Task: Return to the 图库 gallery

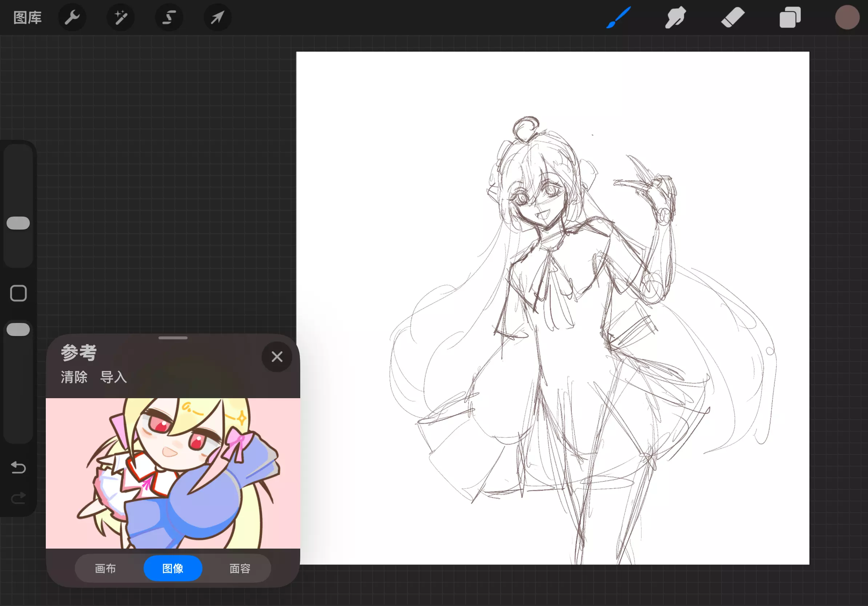Action: tap(27, 17)
